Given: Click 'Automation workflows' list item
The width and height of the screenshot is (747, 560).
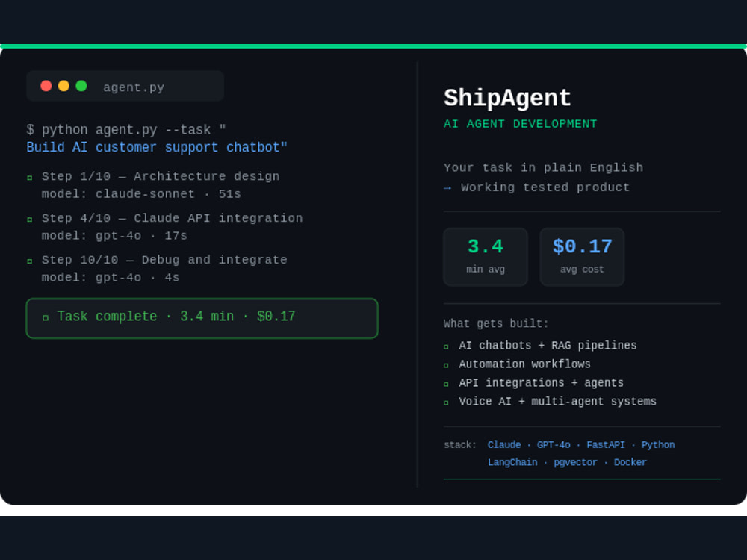Looking at the screenshot, I should coord(524,364).
